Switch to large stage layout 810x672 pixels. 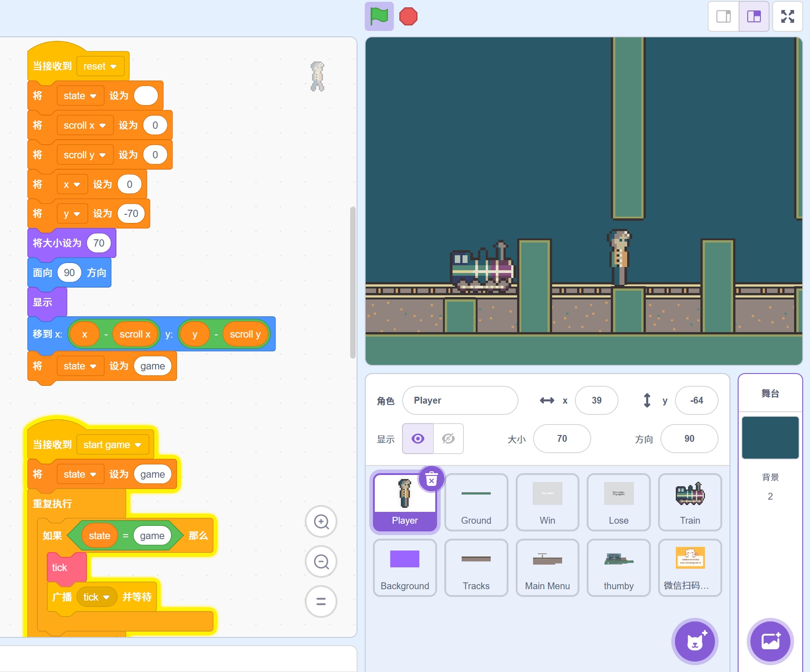pos(754,16)
